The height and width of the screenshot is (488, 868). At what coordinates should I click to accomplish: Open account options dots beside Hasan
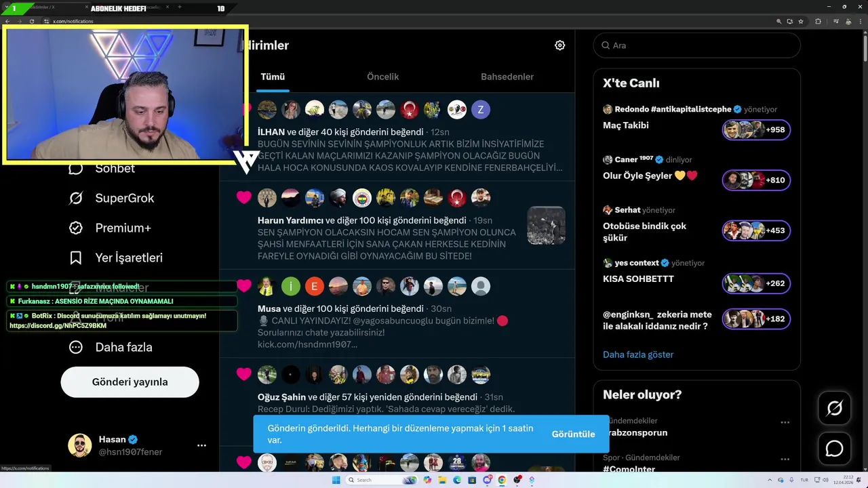201,445
